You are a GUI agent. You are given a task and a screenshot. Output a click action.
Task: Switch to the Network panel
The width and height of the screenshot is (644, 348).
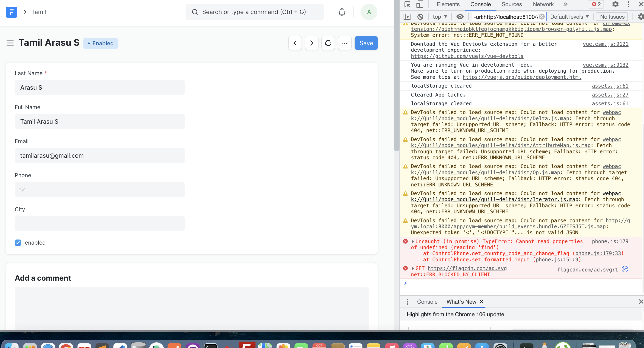pyautogui.click(x=543, y=4)
